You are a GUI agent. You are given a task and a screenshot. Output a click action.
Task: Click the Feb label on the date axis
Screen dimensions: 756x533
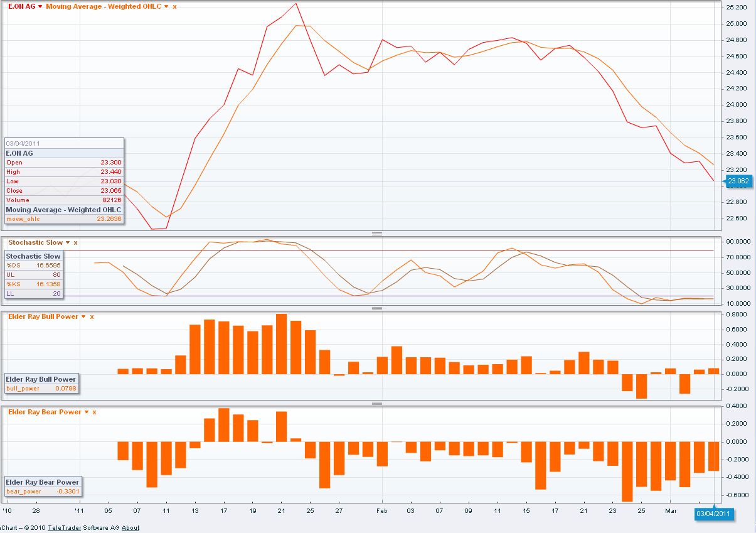click(x=382, y=512)
